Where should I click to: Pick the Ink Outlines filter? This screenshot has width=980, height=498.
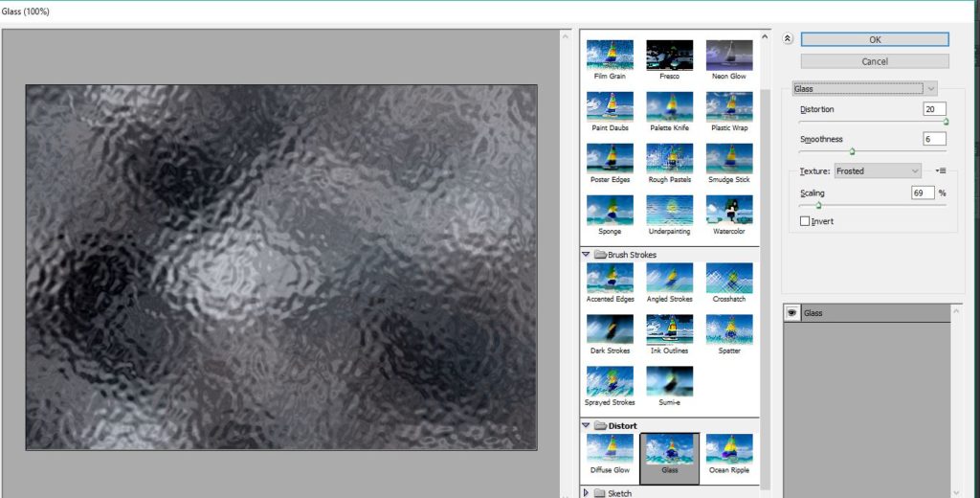669,329
